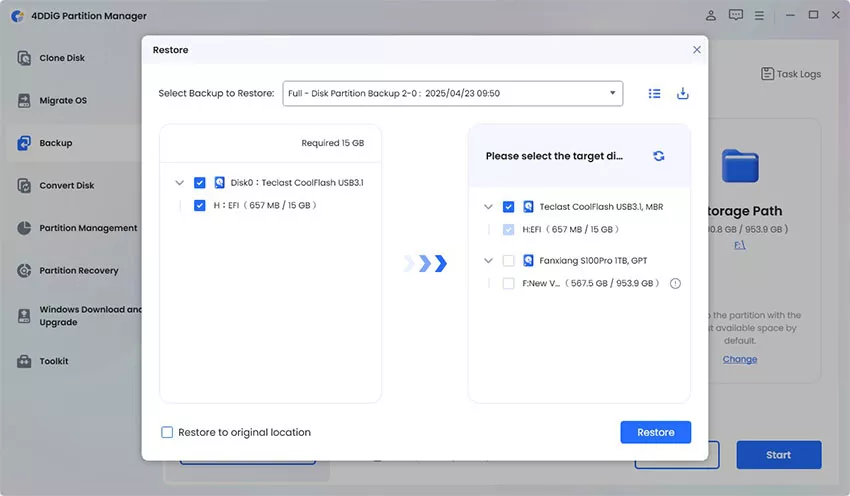Click the Disk0 Teclast source disk icon
Image resolution: width=850 pixels, height=496 pixels.
point(220,183)
